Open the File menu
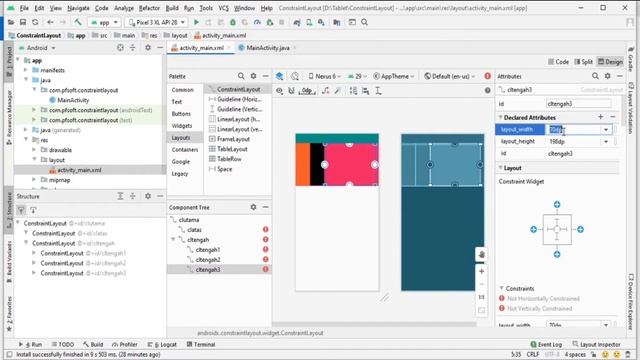This screenshot has height=360, width=640. 24,8
